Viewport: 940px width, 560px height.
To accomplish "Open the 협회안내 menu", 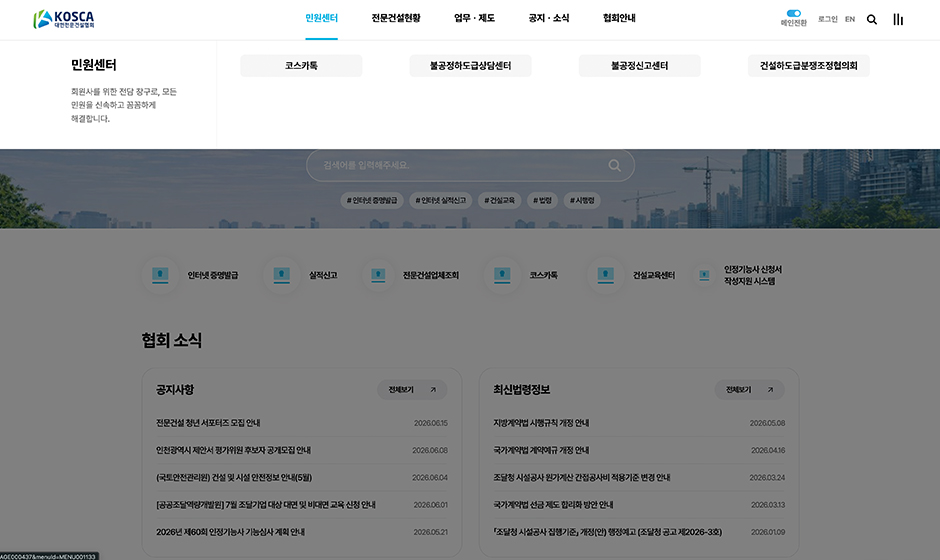I will [x=619, y=18].
